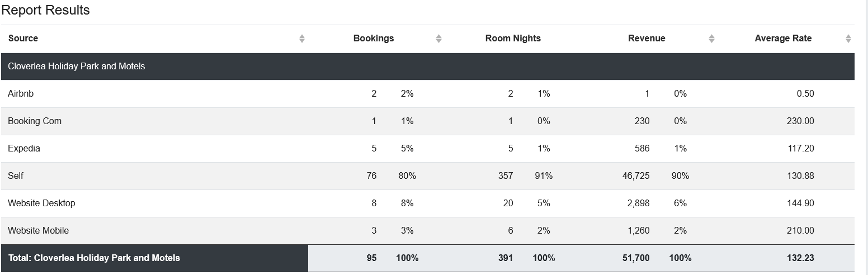Click sort arrows next to Revenue
The width and height of the screenshot is (868, 275).
click(x=711, y=39)
